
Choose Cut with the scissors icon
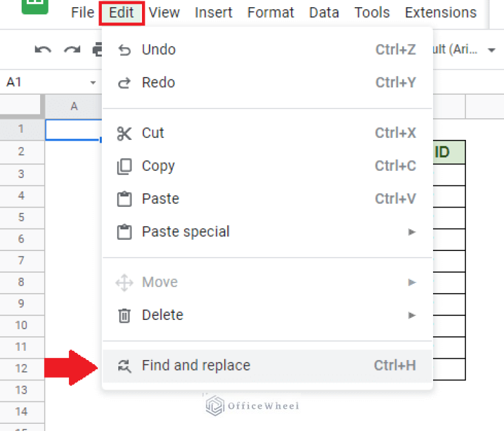[152, 133]
